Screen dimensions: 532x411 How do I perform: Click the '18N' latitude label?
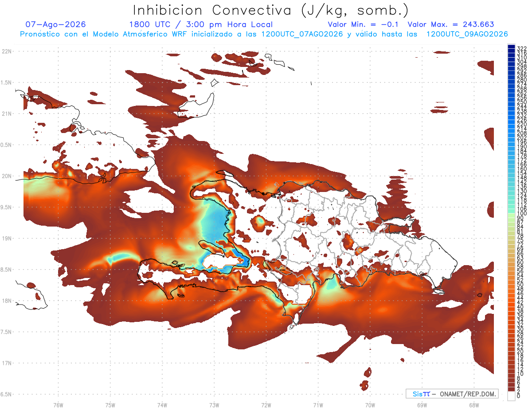pos(7,301)
